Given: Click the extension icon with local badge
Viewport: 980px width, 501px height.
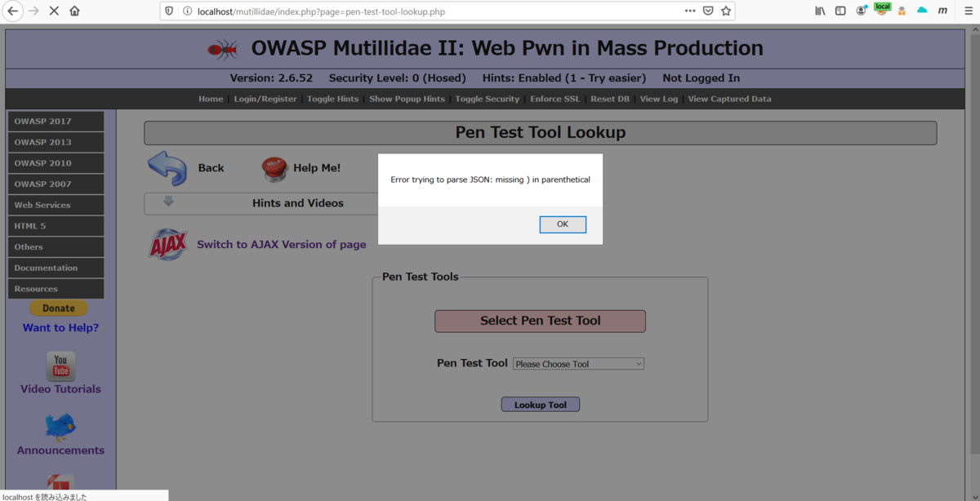Looking at the screenshot, I should [x=882, y=10].
